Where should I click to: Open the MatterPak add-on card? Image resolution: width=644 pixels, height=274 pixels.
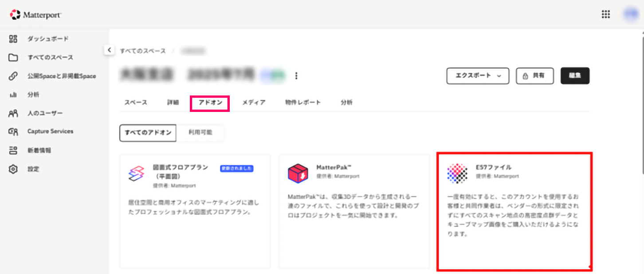pyautogui.click(x=354, y=211)
